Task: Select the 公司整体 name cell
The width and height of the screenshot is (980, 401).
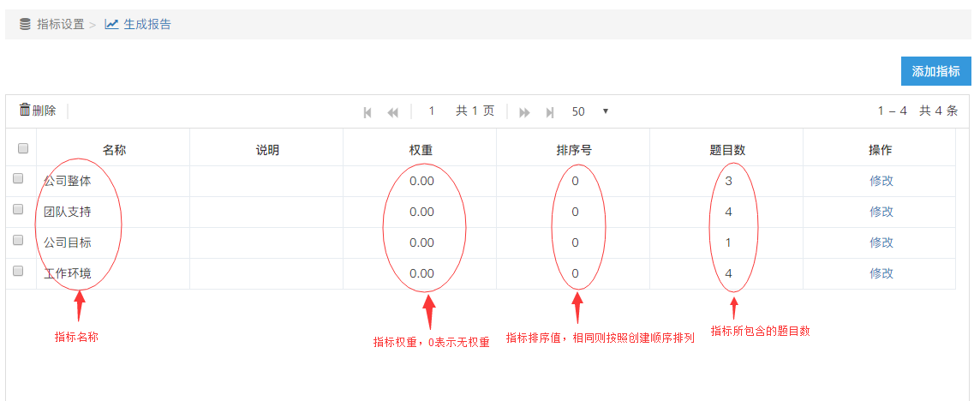Action: (113, 181)
